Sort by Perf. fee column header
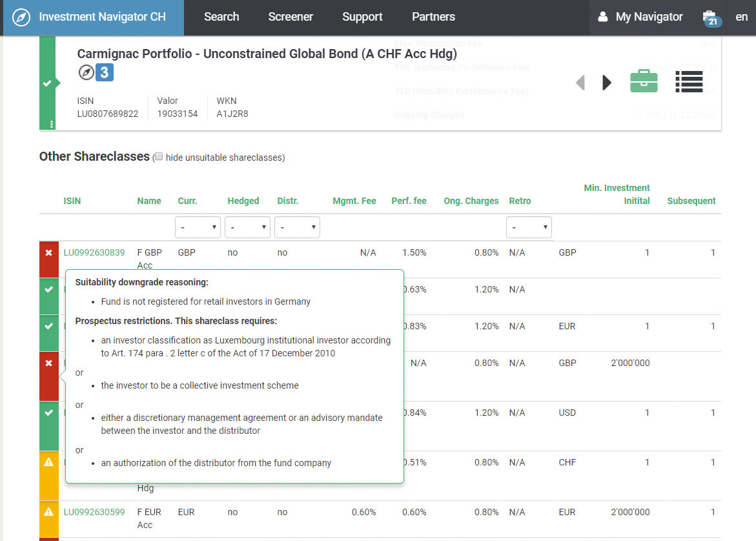The height and width of the screenshot is (541, 756). (x=409, y=201)
